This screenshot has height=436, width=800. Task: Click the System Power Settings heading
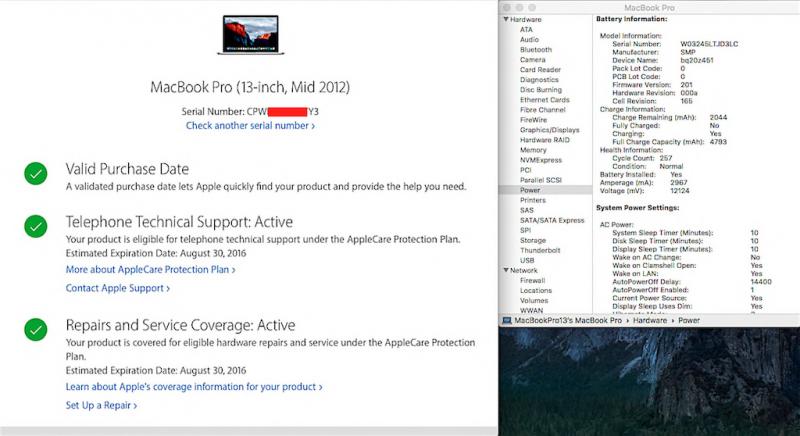pos(637,208)
